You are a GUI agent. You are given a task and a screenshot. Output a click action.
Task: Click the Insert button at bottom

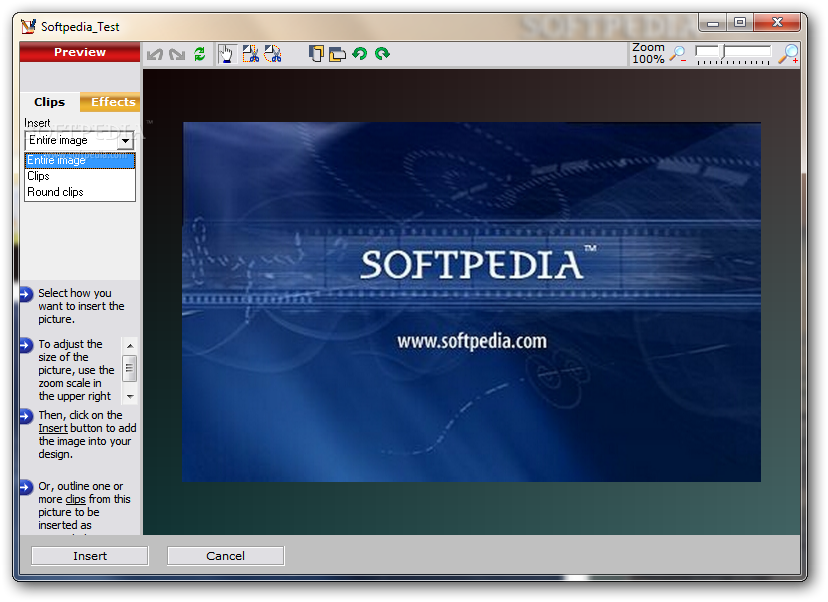click(x=90, y=556)
